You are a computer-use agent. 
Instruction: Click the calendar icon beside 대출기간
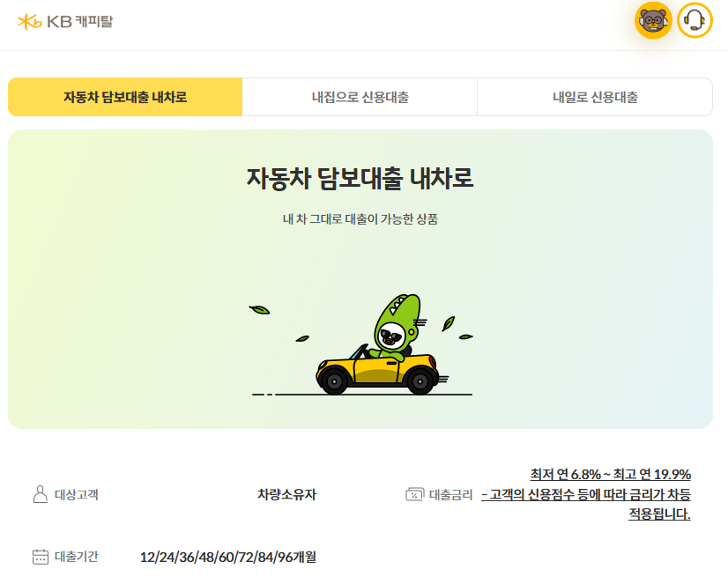41,557
